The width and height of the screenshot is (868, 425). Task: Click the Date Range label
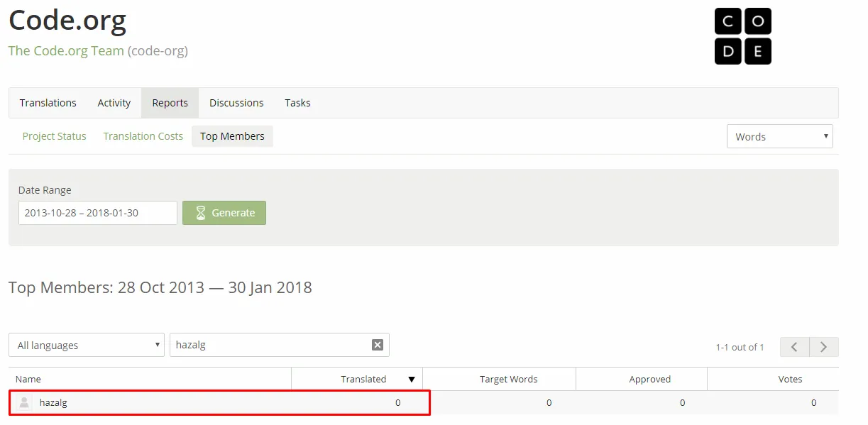pos(45,190)
